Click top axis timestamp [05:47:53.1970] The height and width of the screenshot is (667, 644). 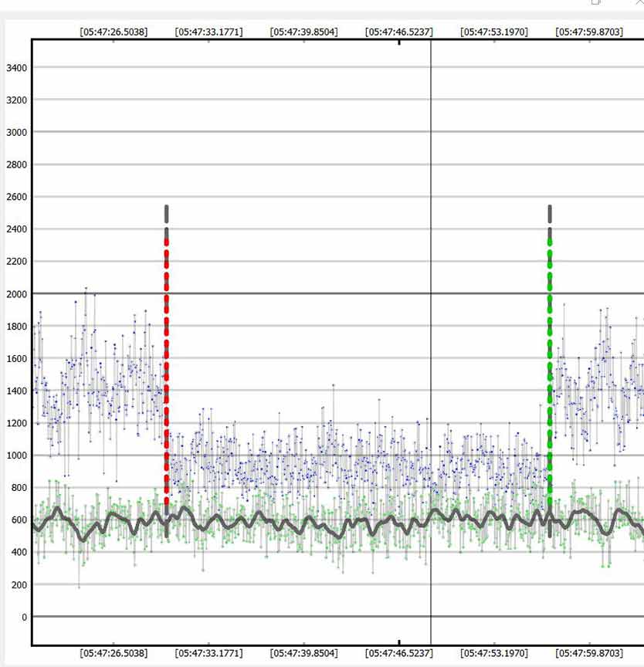[494, 32]
